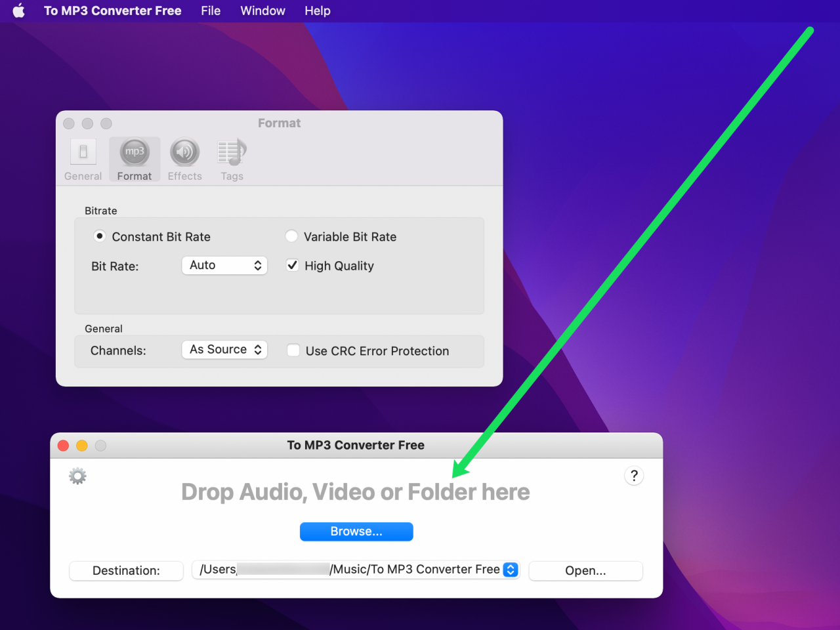The height and width of the screenshot is (630, 840).
Task: Open the Tags settings pane
Action: pos(232,159)
